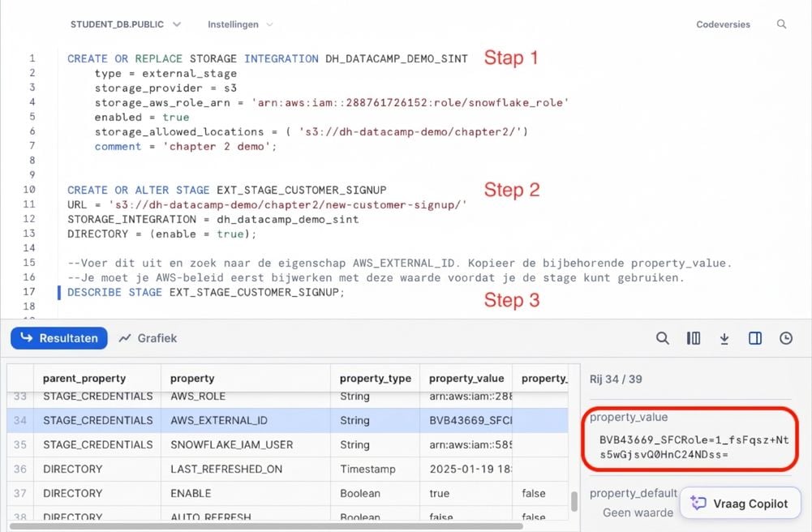Select row number 36
Viewport: 812px width, 532px height.
pyautogui.click(x=20, y=469)
